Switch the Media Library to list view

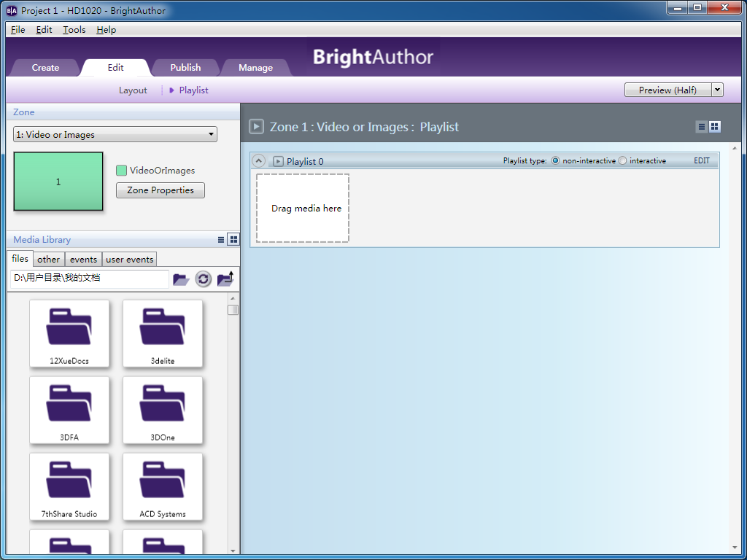pyautogui.click(x=221, y=239)
